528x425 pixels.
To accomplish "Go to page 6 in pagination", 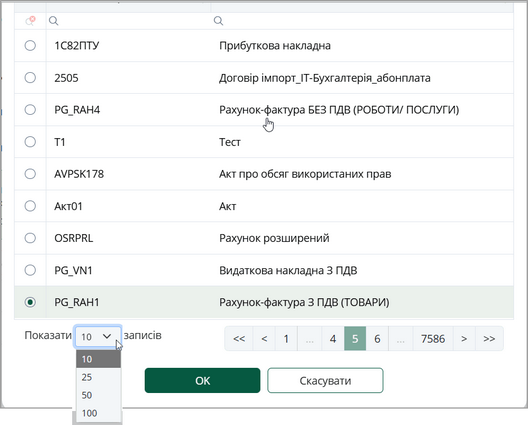I will [x=377, y=338].
